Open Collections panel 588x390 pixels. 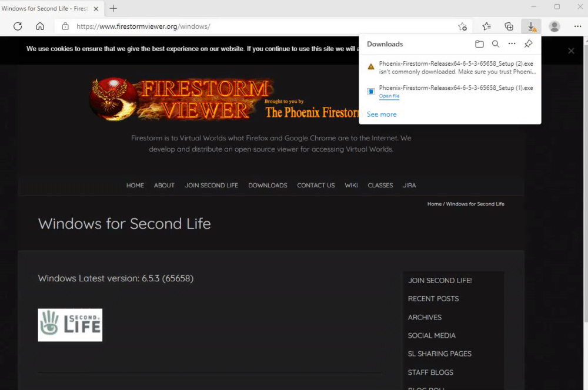coord(509,26)
